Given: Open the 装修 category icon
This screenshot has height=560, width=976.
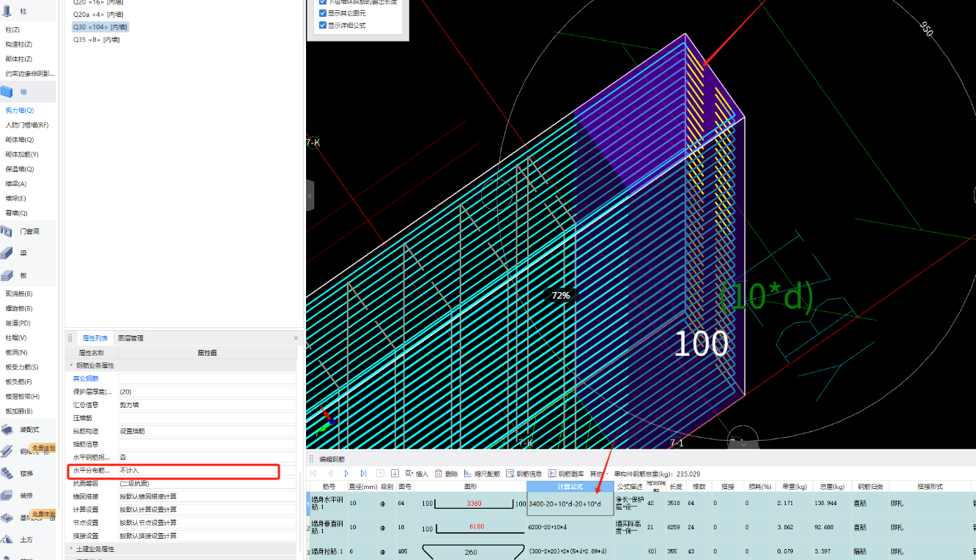Looking at the screenshot, I should 7,496.
